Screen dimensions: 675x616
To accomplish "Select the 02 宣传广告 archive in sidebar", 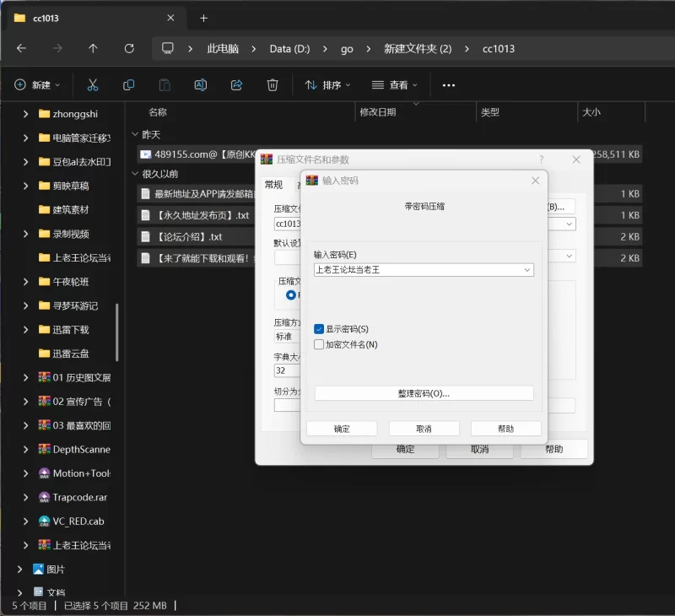I will 74,402.
